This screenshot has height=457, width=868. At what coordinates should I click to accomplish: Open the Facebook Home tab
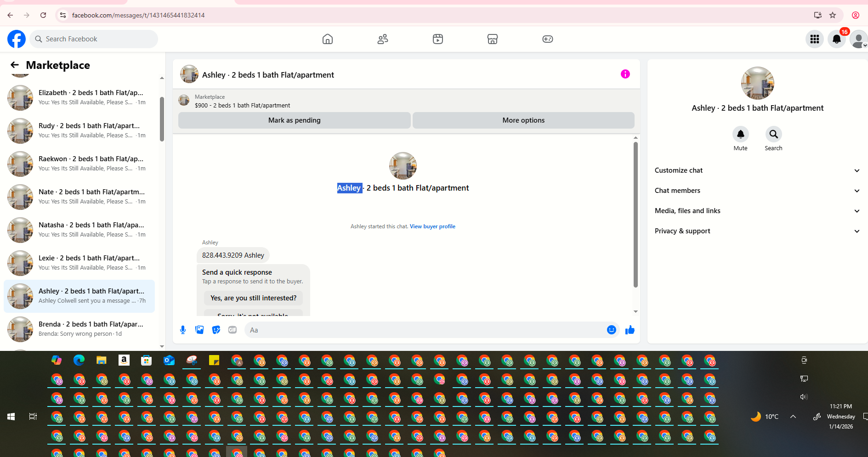pyautogui.click(x=328, y=39)
